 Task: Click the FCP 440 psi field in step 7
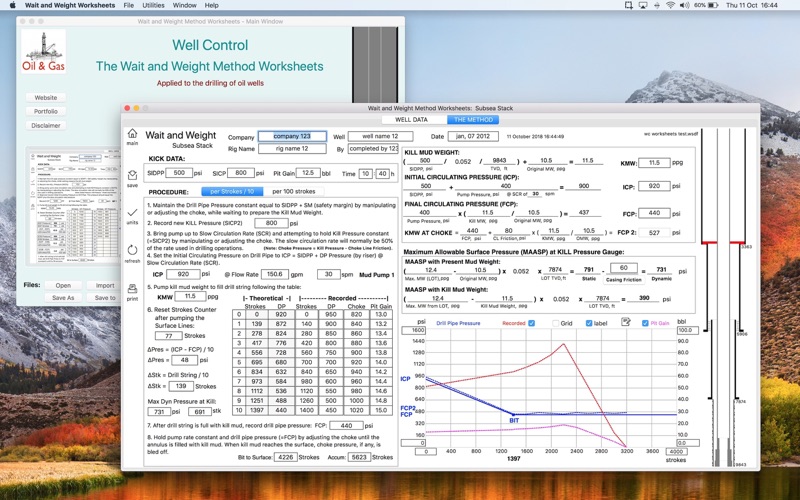pos(346,426)
